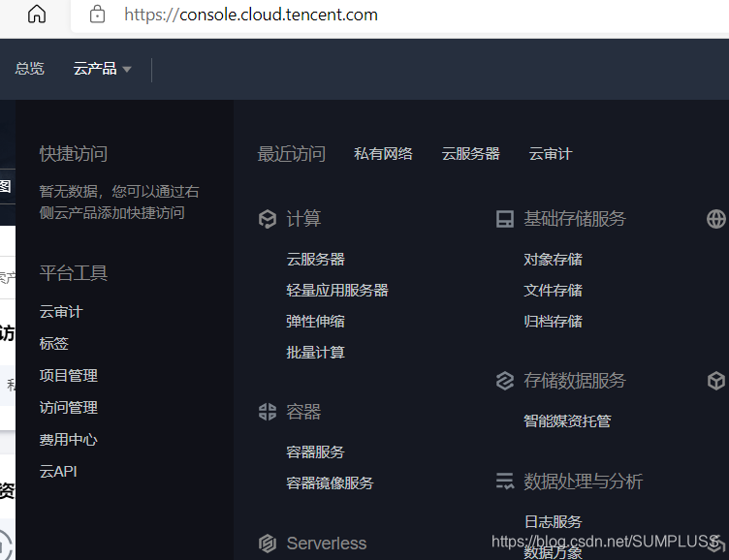Open 云API platform tool
The height and width of the screenshot is (560, 729).
click(58, 471)
